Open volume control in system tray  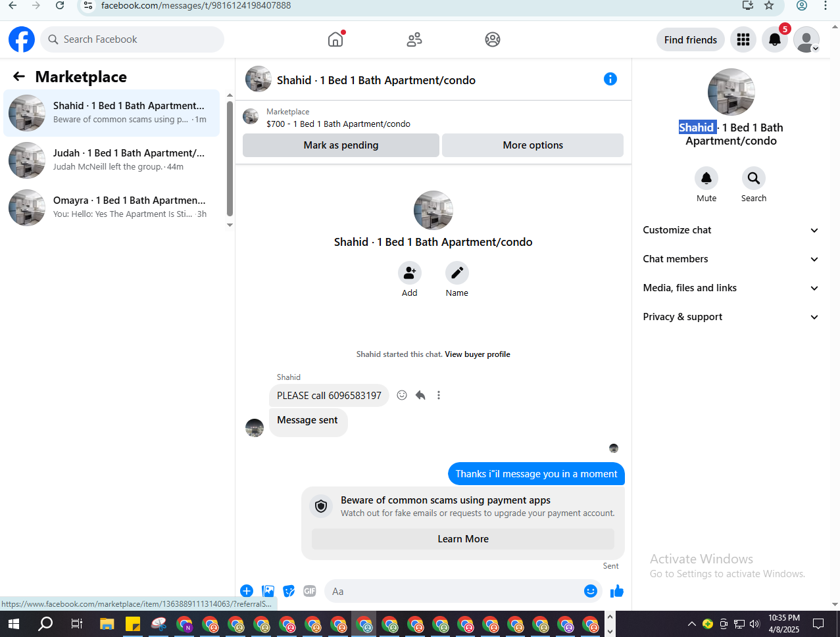pyautogui.click(x=754, y=624)
